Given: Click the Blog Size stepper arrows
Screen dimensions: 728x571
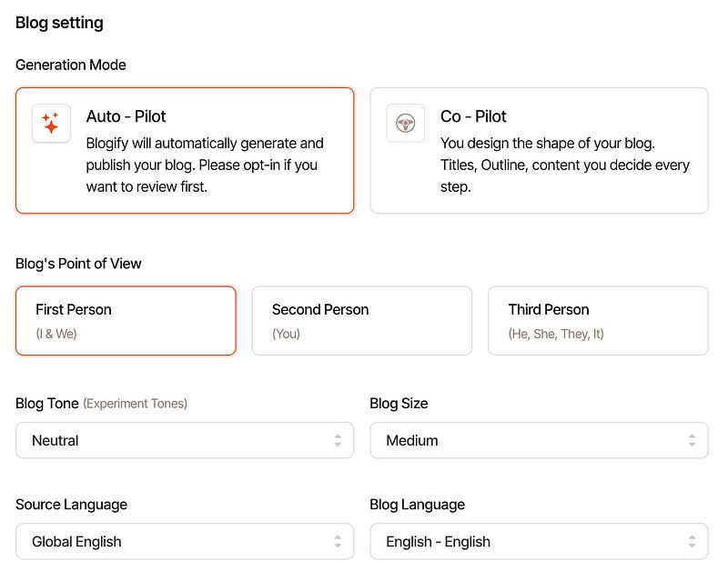Looking at the screenshot, I should [693, 440].
